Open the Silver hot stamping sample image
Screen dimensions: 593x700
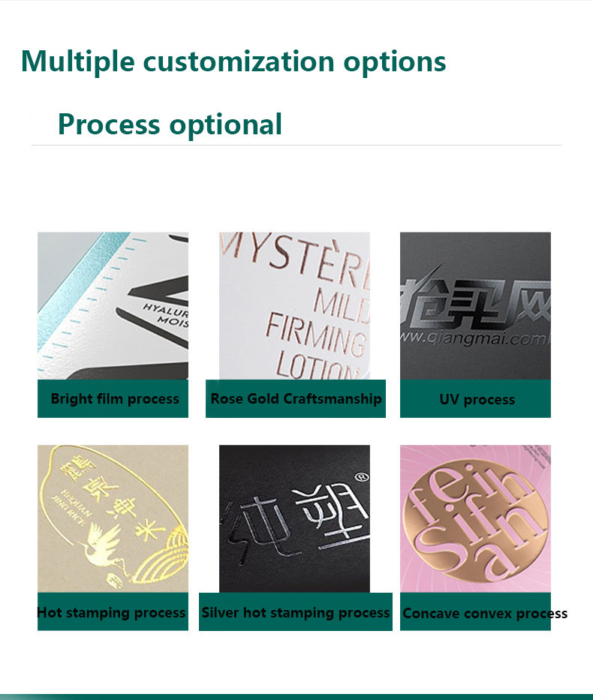coord(294,518)
